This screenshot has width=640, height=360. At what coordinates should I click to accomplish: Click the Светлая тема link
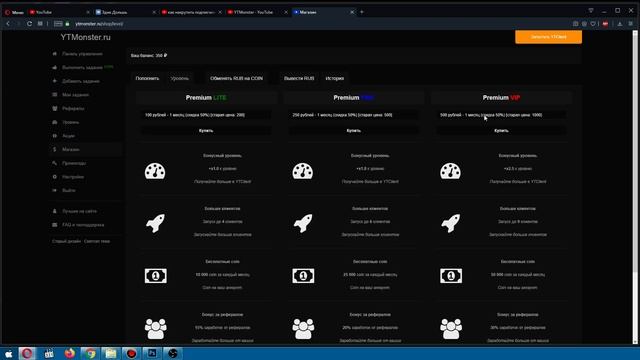click(x=97, y=241)
